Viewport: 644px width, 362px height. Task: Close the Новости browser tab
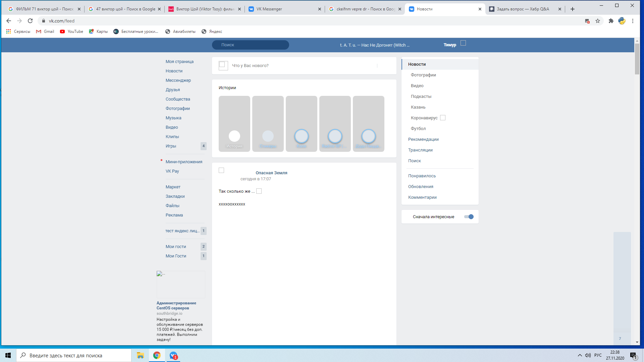tap(480, 9)
